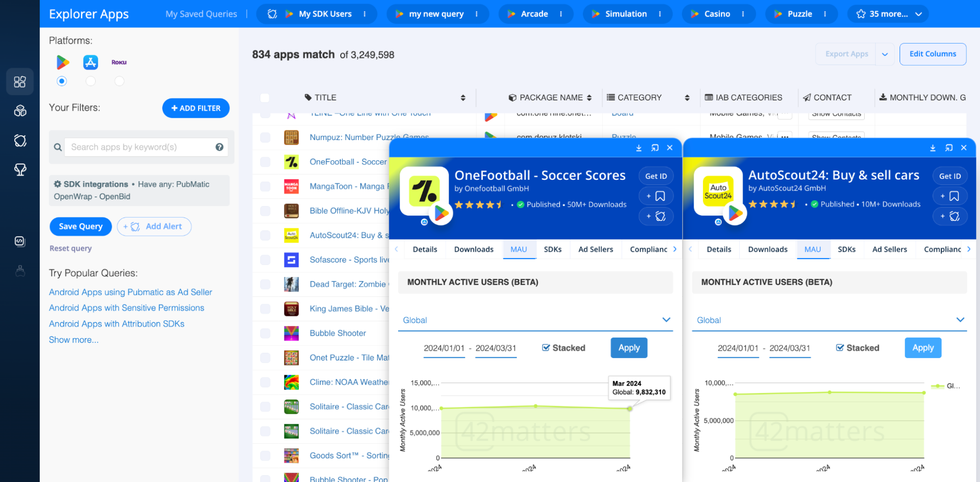Open the Details tab in OneFootball panel
Viewport: 980px width, 482px height.
[425, 249]
